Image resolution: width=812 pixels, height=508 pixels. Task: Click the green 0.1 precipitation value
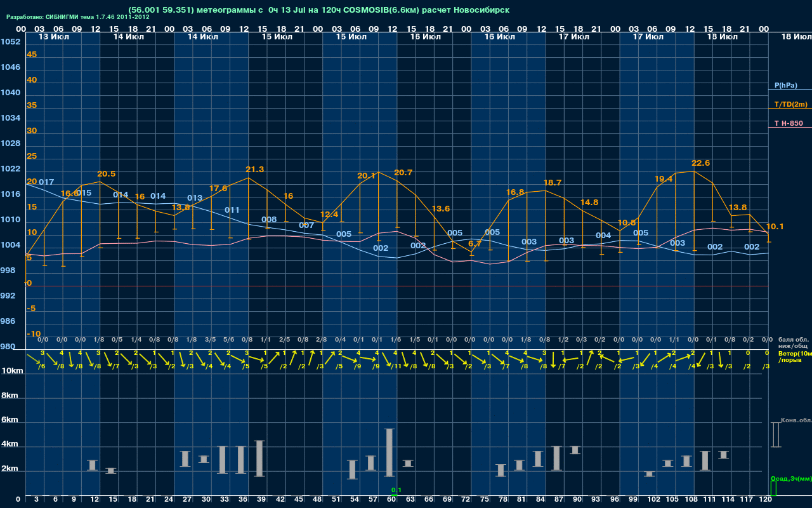click(x=396, y=490)
